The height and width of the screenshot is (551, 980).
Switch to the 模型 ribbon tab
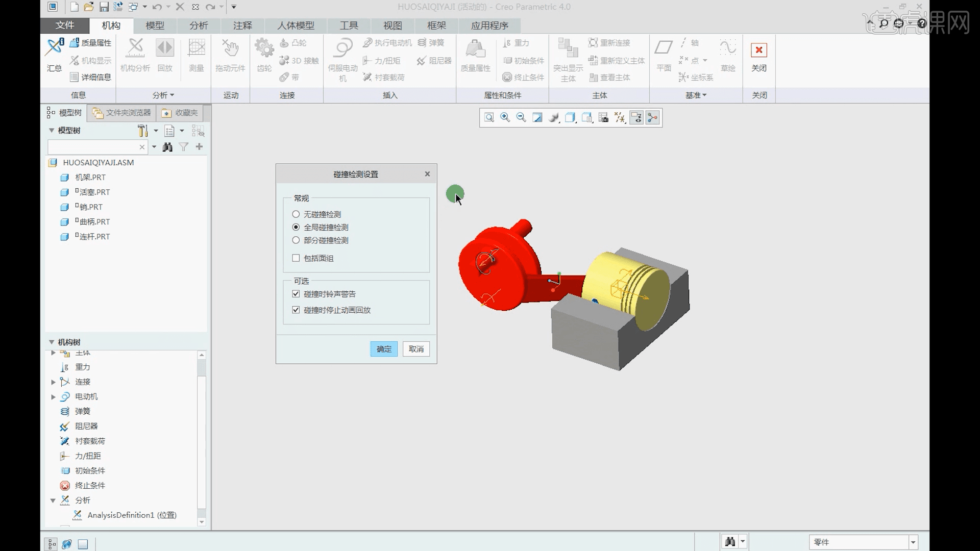tap(155, 26)
